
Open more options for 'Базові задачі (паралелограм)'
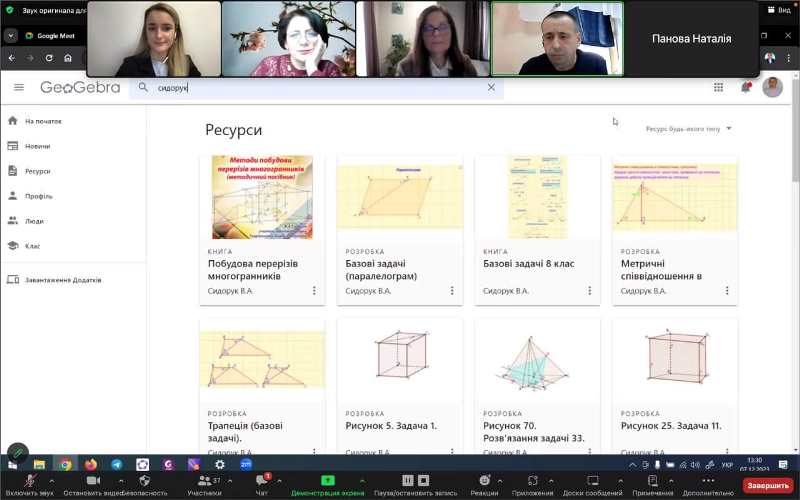click(x=452, y=290)
